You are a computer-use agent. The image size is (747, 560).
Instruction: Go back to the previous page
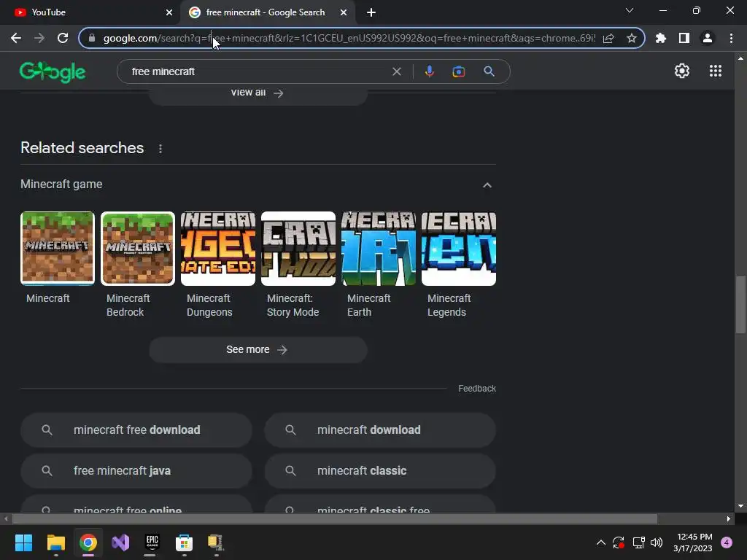(x=16, y=38)
